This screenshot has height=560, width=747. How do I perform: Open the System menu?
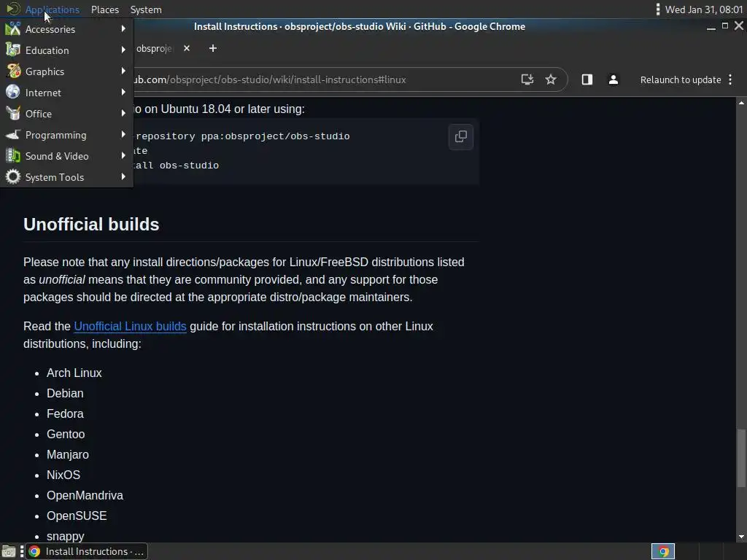(x=146, y=9)
